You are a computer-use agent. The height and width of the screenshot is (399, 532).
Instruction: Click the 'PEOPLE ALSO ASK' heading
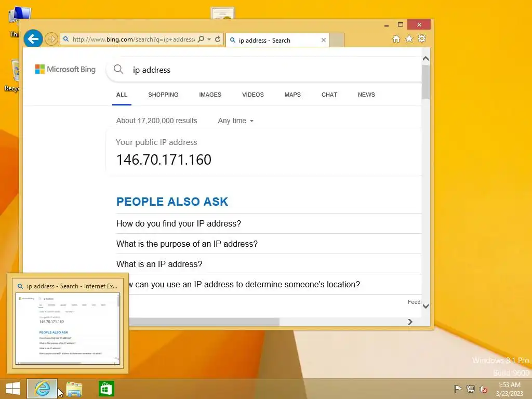(x=172, y=202)
